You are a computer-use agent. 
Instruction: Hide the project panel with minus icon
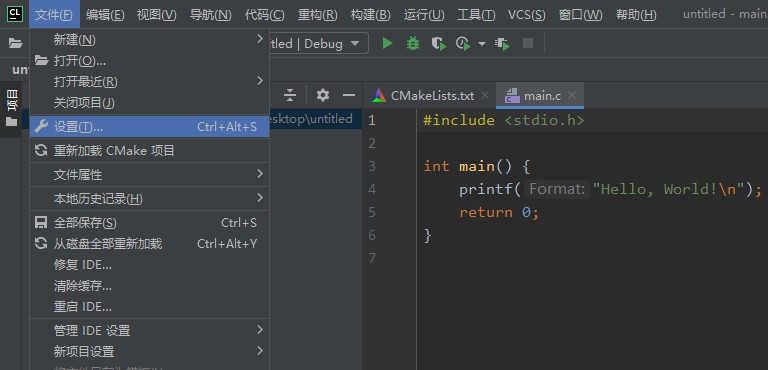pos(349,95)
